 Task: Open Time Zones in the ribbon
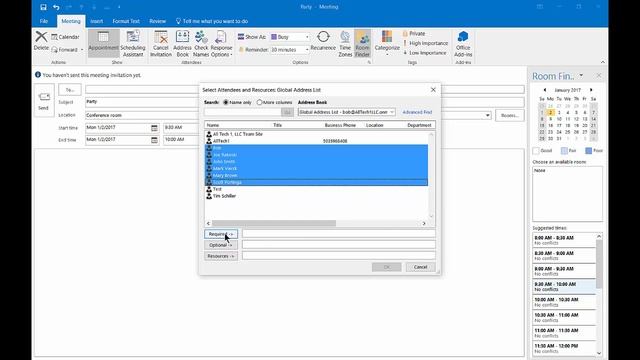345,43
